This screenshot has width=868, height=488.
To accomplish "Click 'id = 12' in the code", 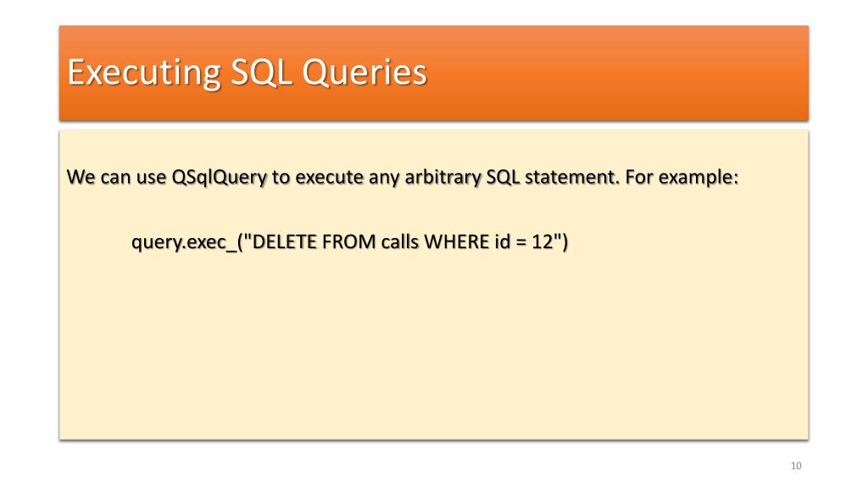I will pos(520,241).
